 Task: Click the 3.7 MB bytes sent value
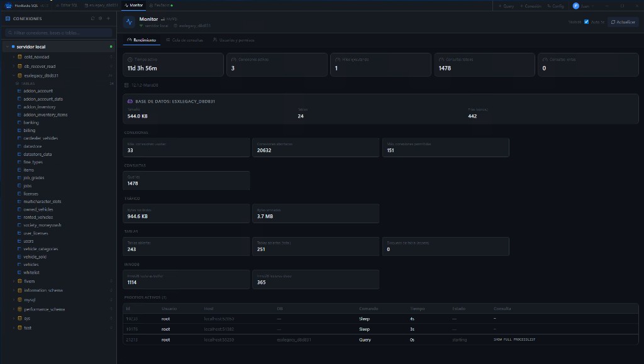tap(265, 216)
